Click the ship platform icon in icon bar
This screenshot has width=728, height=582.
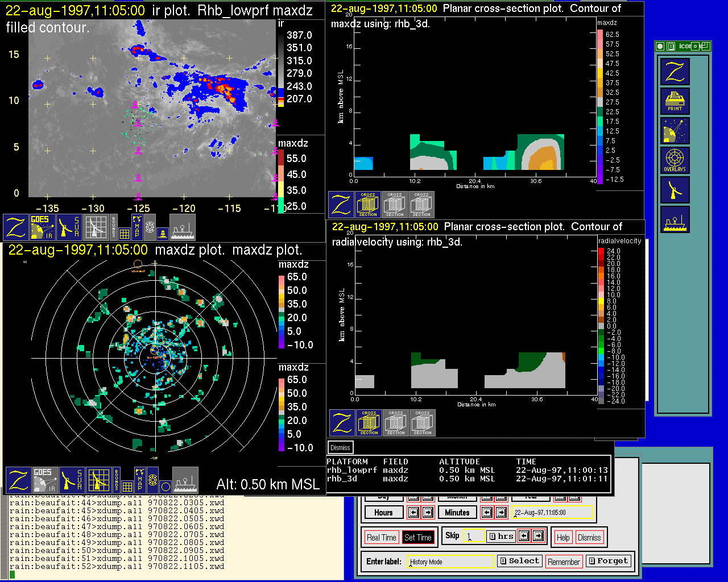[675, 219]
